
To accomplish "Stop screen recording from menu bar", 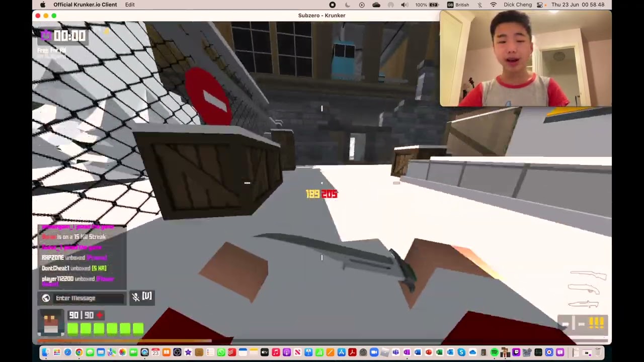I will (332, 5).
